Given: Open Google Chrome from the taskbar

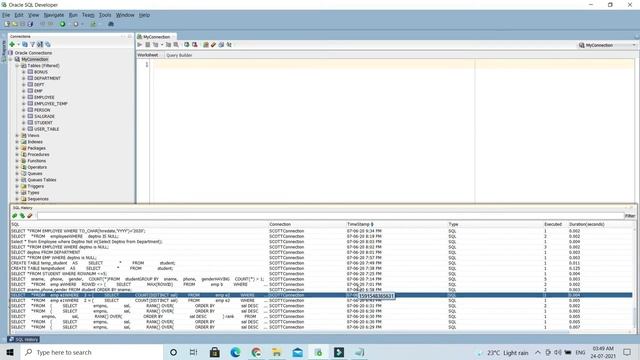Looking at the screenshot, I should [256, 352].
